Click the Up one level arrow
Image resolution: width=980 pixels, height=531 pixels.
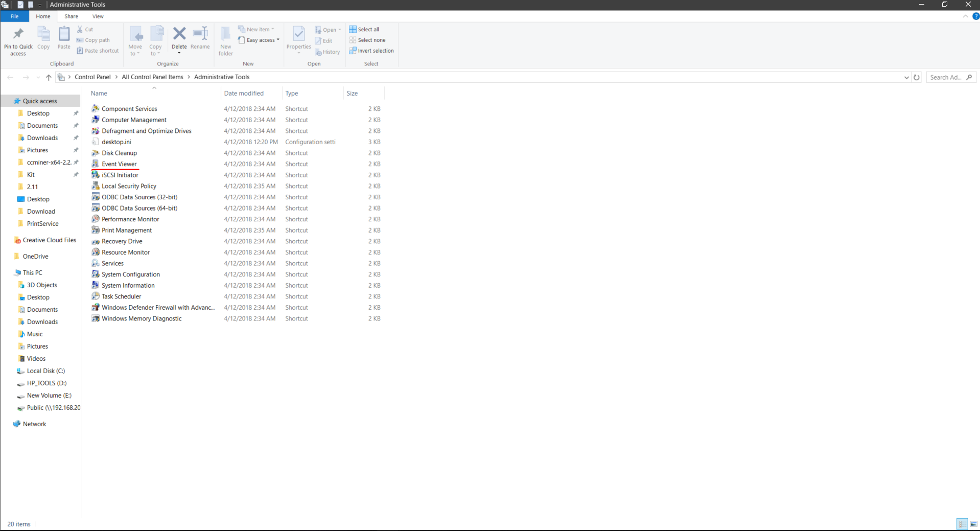click(49, 77)
